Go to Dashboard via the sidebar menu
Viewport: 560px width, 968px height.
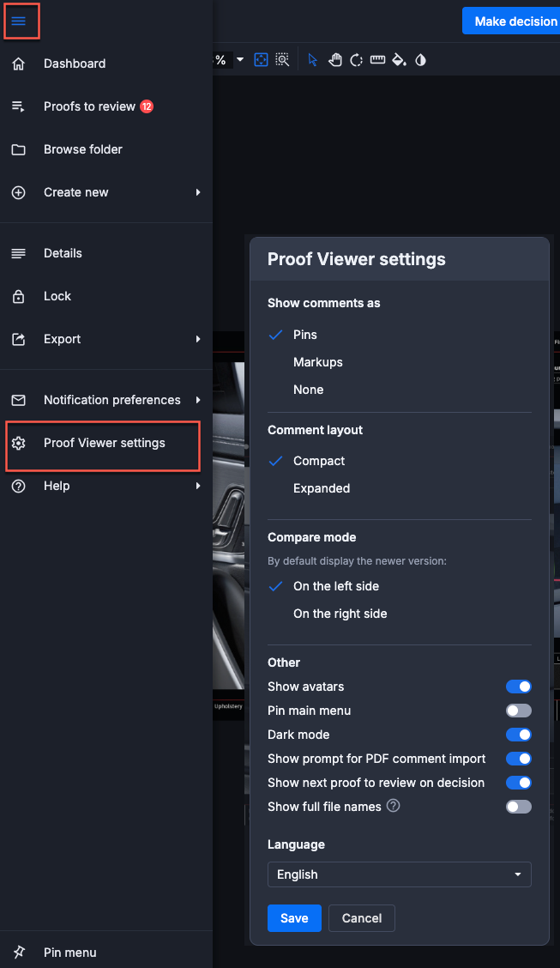tap(75, 64)
